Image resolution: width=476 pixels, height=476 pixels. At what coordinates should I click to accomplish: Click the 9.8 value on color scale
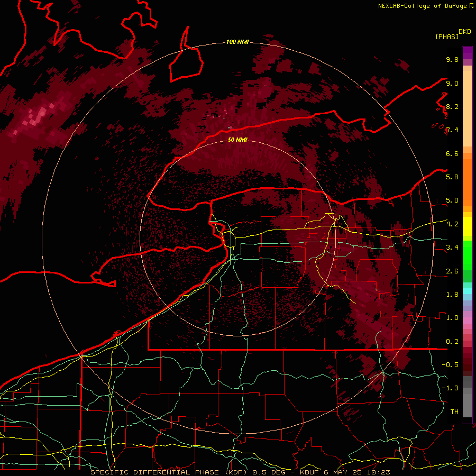point(452,59)
